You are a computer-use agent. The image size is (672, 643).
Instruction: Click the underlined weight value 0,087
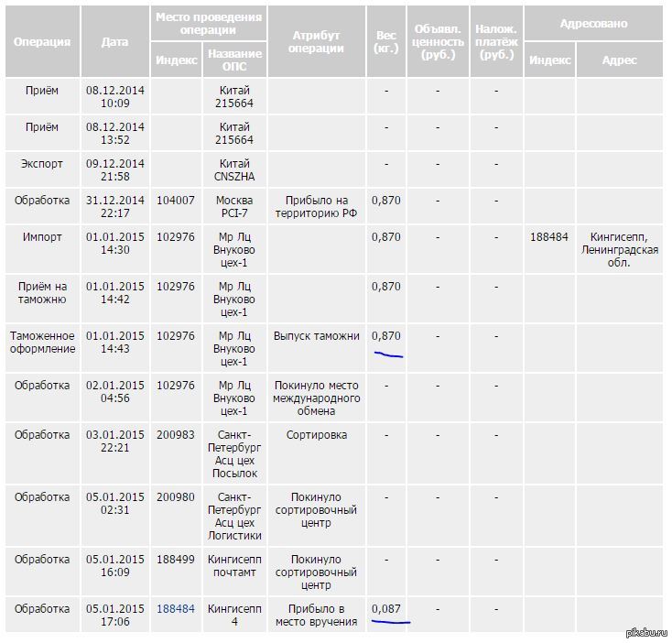386,608
